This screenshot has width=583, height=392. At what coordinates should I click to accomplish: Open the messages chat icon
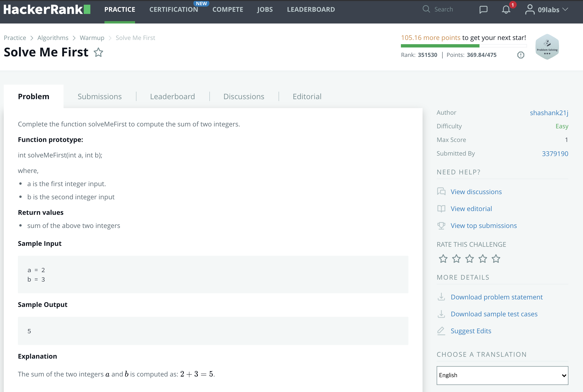(x=483, y=9)
